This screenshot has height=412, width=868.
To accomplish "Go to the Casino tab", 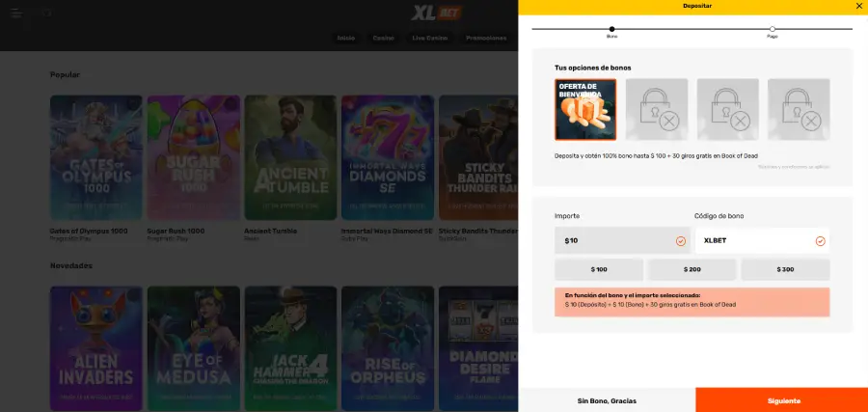I will tap(383, 39).
